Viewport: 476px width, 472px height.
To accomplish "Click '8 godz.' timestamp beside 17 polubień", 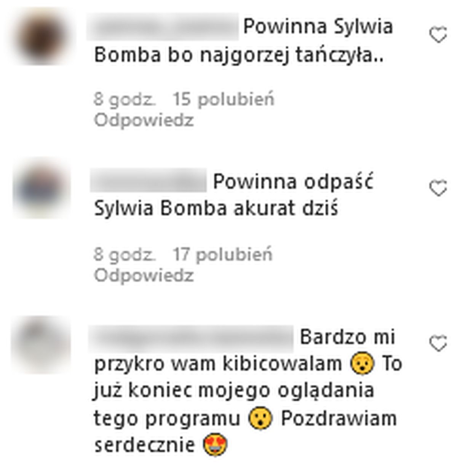I will click(125, 255).
